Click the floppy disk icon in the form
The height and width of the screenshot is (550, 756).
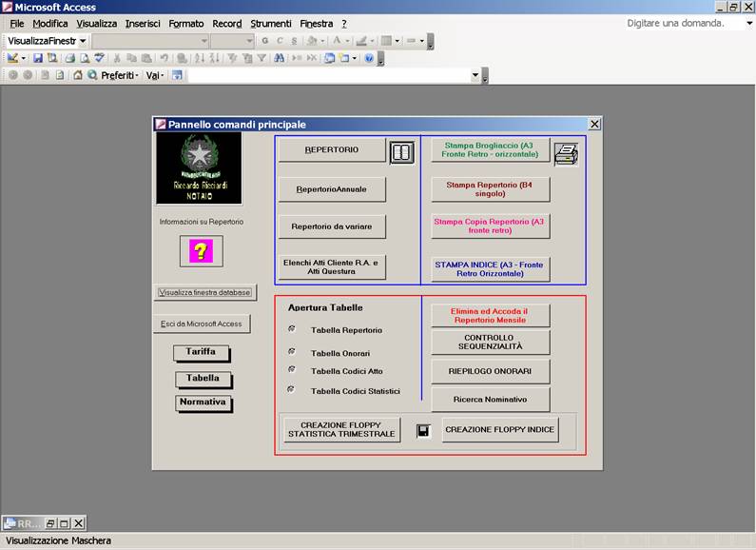pos(423,430)
